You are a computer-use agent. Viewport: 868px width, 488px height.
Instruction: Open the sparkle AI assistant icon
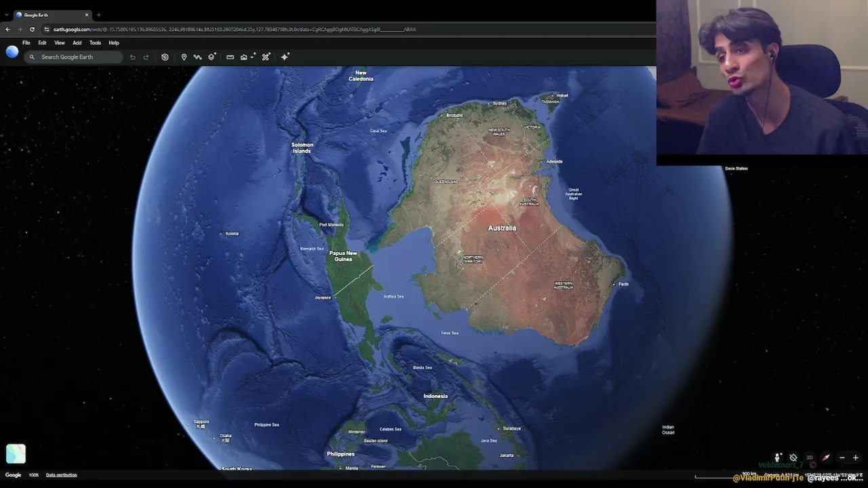tap(285, 57)
